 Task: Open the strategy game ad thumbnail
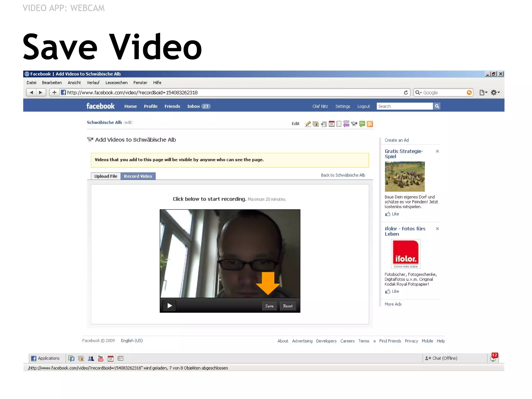pyautogui.click(x=405, y=177)
